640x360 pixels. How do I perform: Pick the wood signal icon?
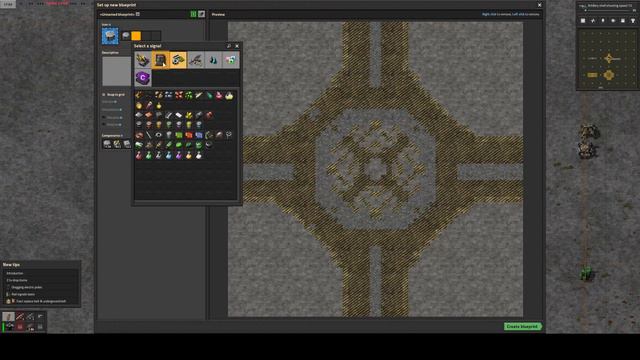coord(139,96)
